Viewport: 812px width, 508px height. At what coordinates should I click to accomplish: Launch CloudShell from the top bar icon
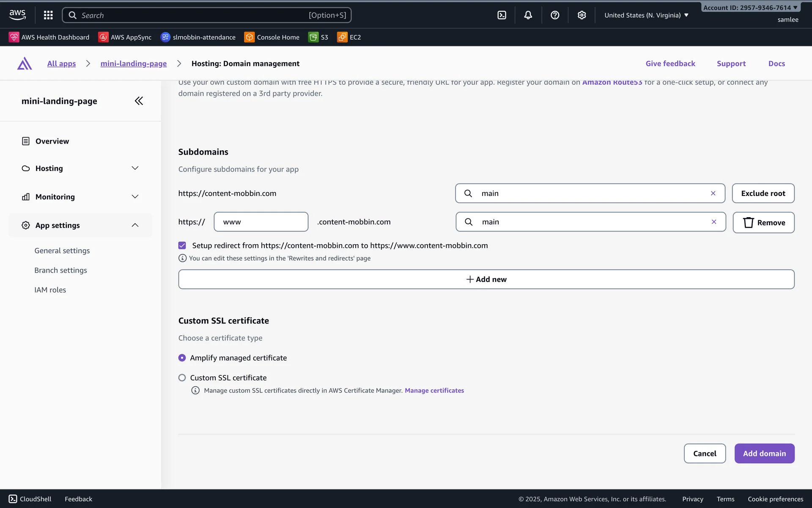pyautogui.click(x=502, y=15)
